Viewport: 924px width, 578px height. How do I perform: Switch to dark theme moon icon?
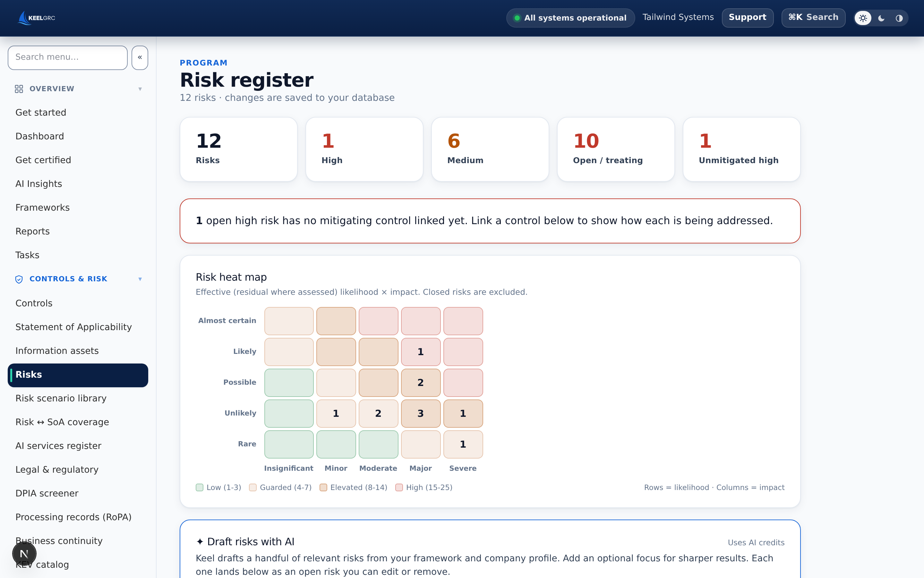point(881,18)
